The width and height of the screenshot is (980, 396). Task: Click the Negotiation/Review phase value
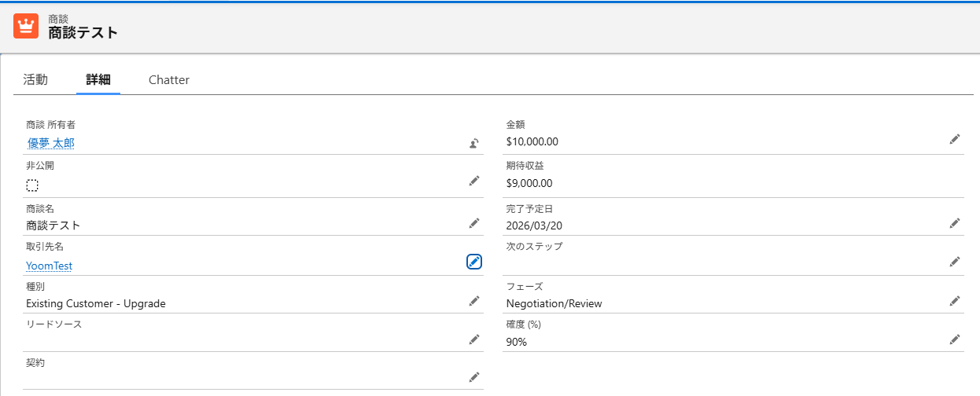(x=554, y=303)
